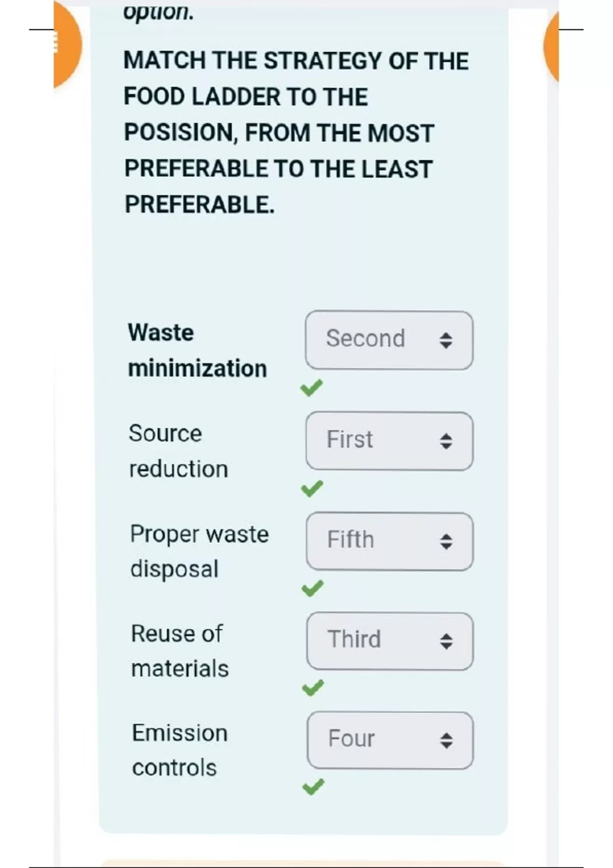Open the Source reduction dropdown showing First

(x=389, y=441)
